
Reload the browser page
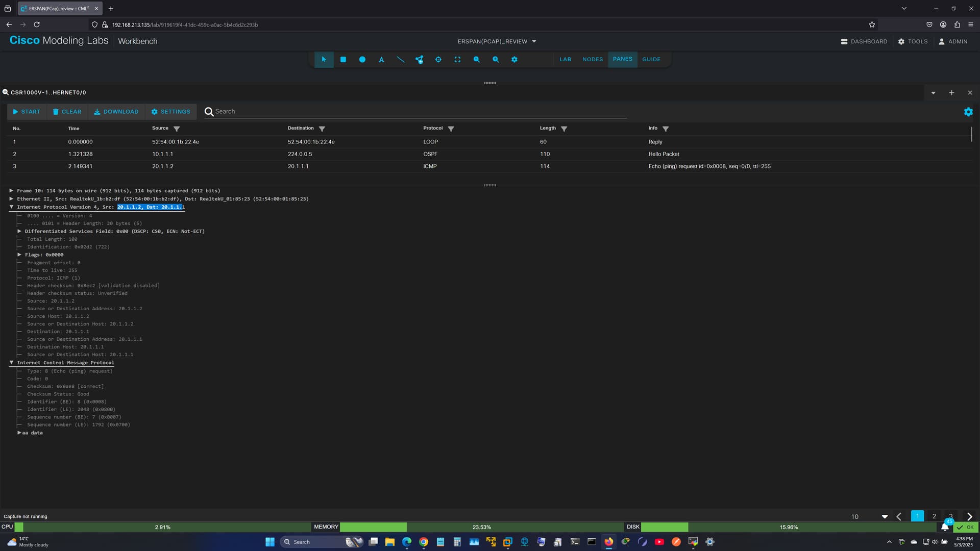37,24
